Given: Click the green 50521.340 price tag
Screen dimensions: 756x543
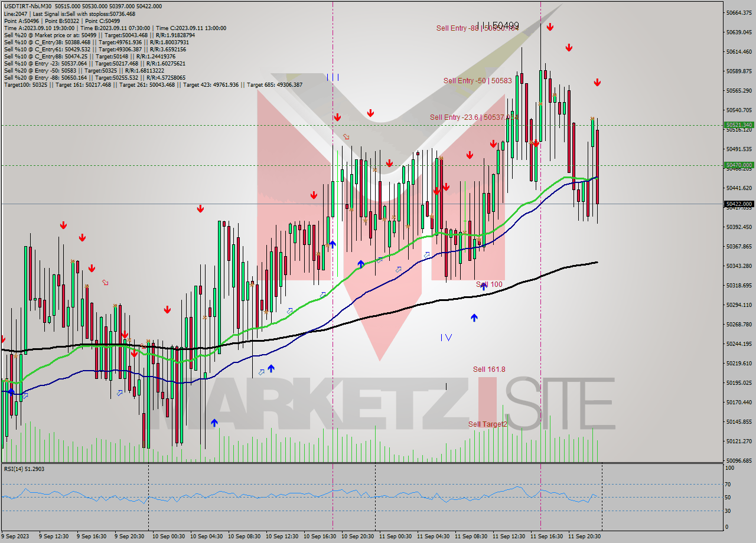Looking at the screenshot, I should point(739,125).
